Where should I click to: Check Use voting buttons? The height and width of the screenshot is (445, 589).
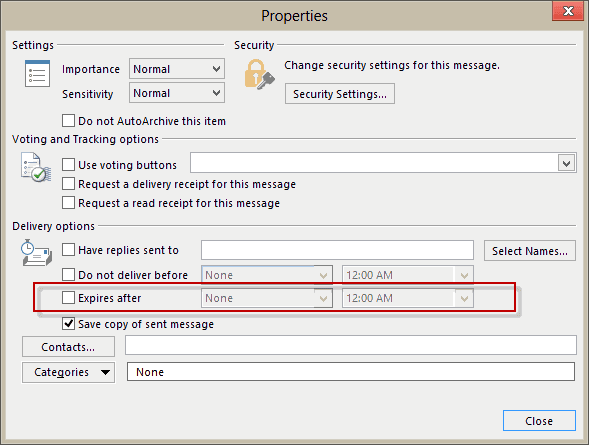(68, 164)
